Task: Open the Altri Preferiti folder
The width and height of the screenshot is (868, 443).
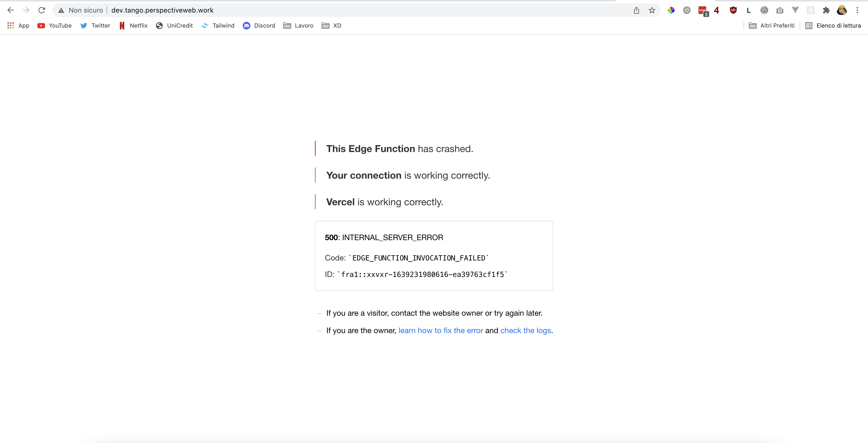Action: [772, 25]
